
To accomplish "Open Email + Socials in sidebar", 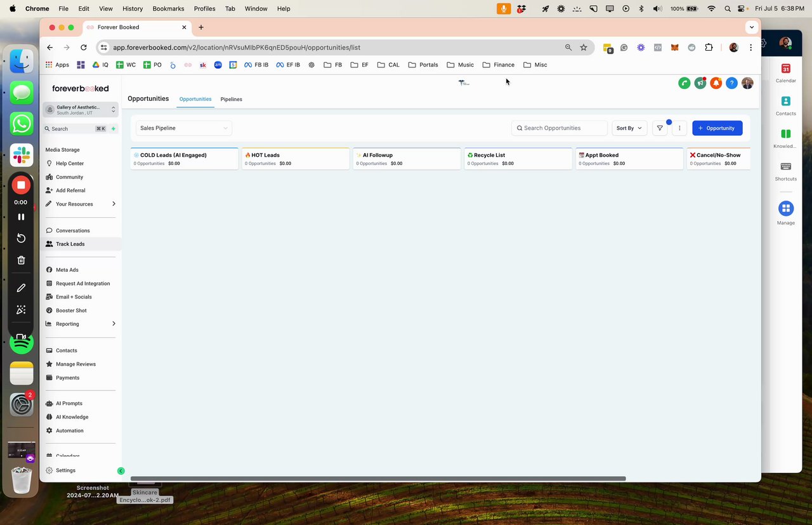I will pyautogui.click(x=74, y=297).
